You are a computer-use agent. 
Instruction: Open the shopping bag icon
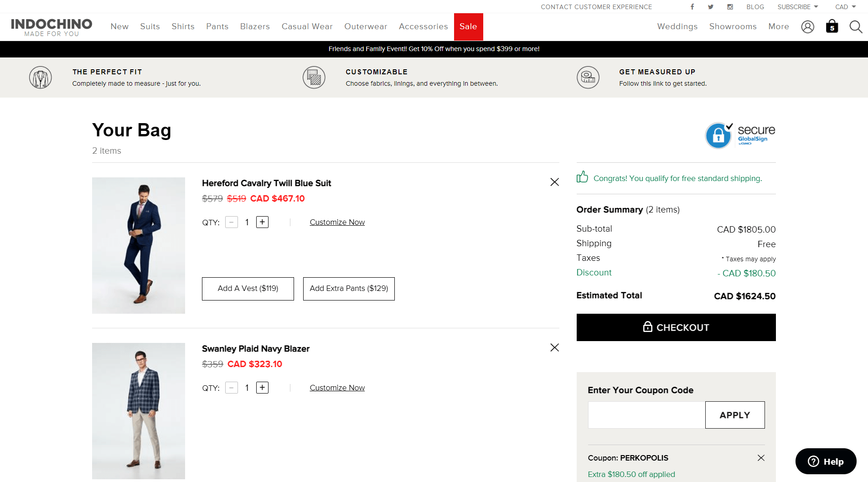click(832, 26)
